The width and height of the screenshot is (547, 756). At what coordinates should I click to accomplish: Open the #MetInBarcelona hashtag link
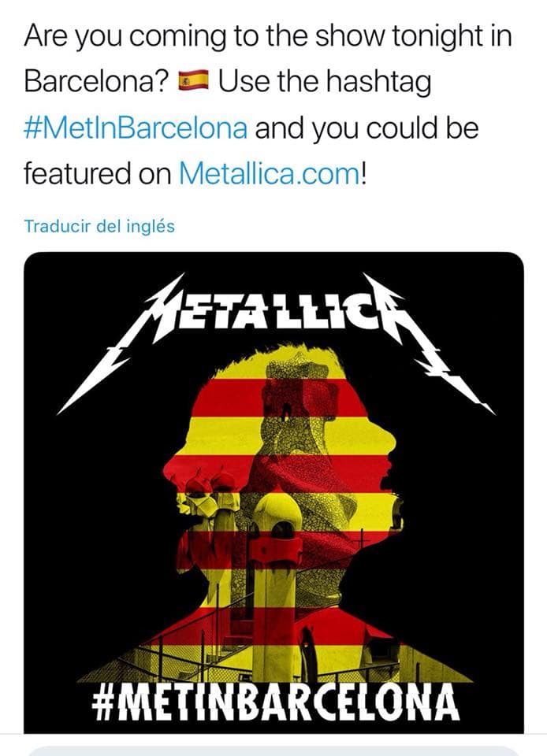coord(136,128)
